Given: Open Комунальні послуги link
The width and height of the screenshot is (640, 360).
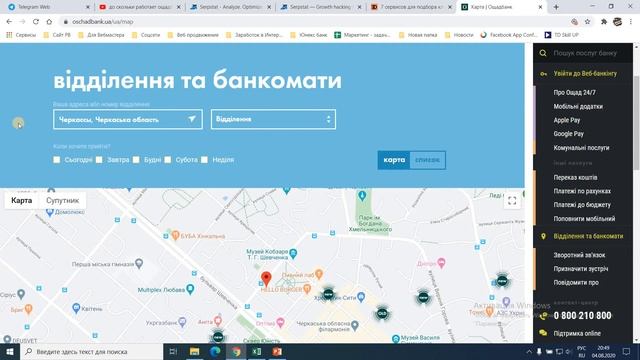Looking at the screenshot, I should click(x=581, y=148).
